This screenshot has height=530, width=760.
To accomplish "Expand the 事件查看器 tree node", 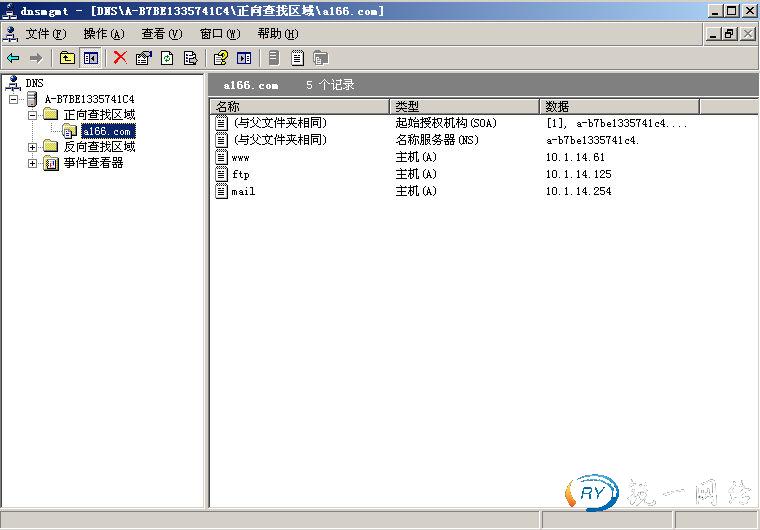I will point(32,163).
